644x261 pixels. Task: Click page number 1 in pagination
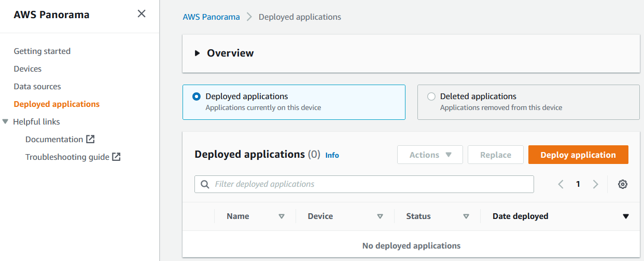click(578, 184)
